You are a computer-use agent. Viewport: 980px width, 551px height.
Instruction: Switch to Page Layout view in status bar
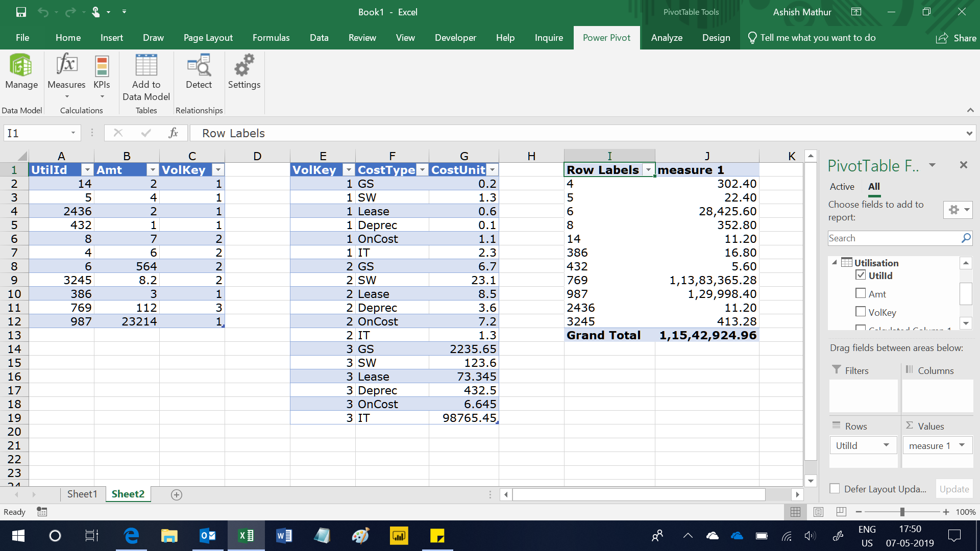pos(818,512)
